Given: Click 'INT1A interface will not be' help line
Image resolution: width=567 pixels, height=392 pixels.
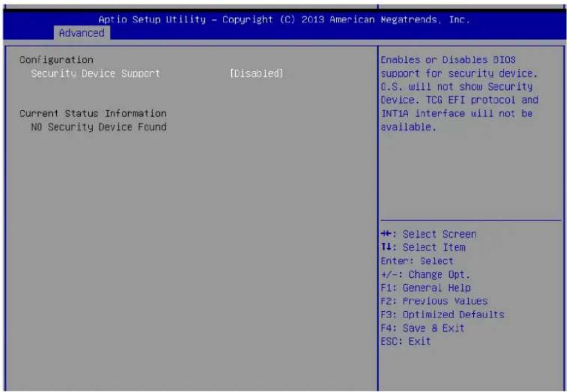Looking at the screenshot, I should pos(456,113).
